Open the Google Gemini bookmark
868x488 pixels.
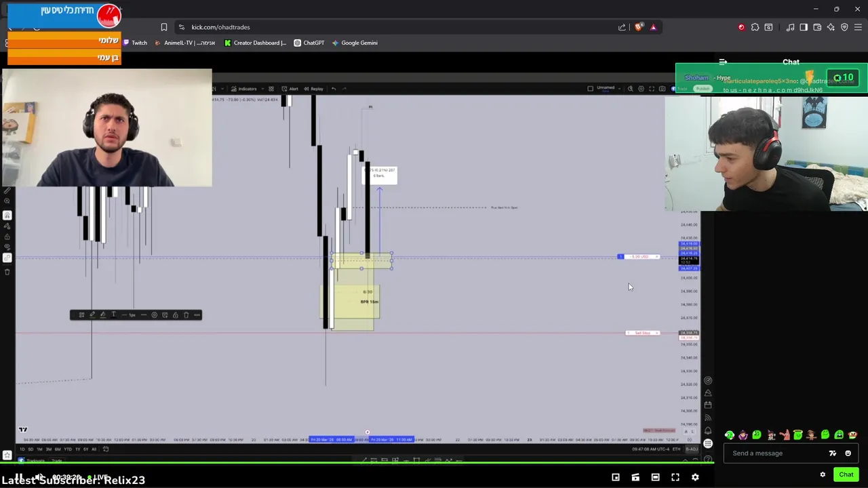[x=354, y=43]
